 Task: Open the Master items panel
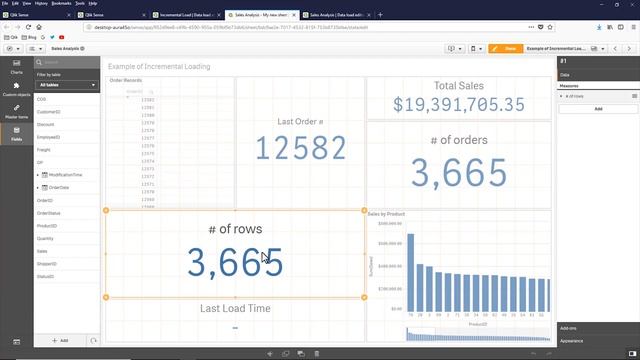click(16, 111)
